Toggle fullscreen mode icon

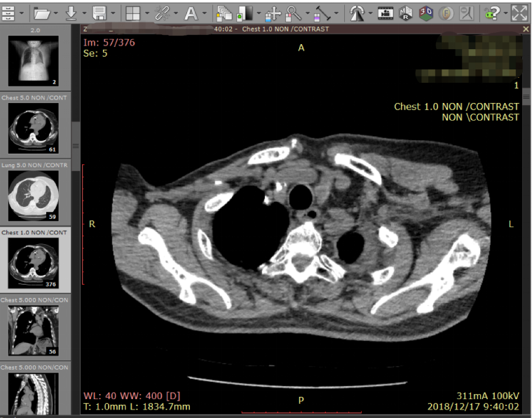tap(519, 13)
